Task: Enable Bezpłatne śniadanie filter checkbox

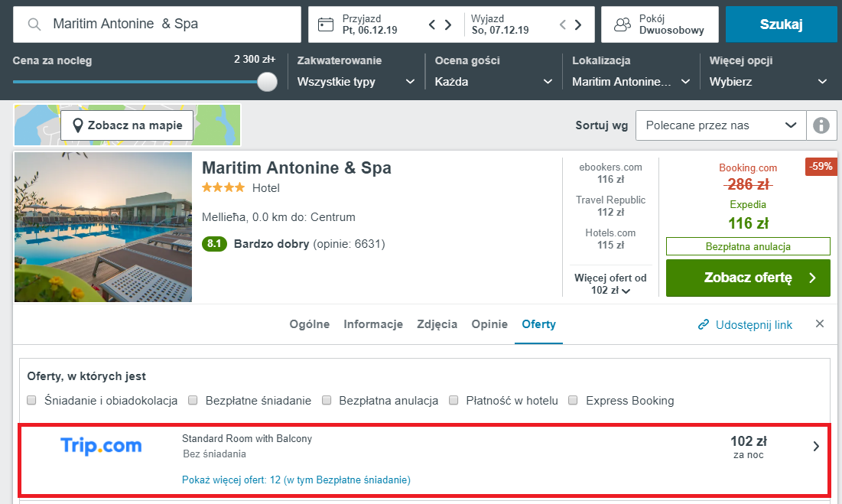Action: 193,401
